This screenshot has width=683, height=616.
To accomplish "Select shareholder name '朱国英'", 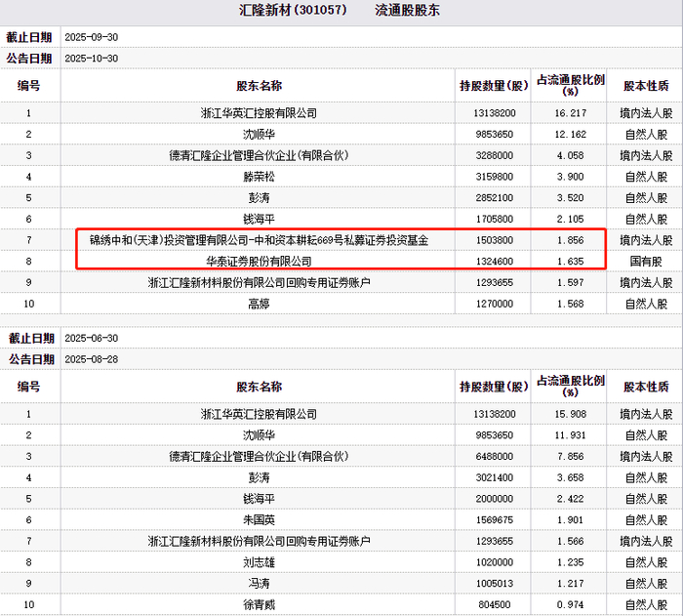I will (x=260, y=520).
